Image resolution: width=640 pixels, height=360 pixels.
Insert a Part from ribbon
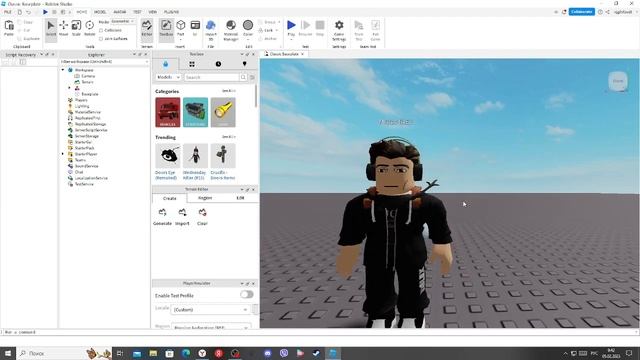180,29
